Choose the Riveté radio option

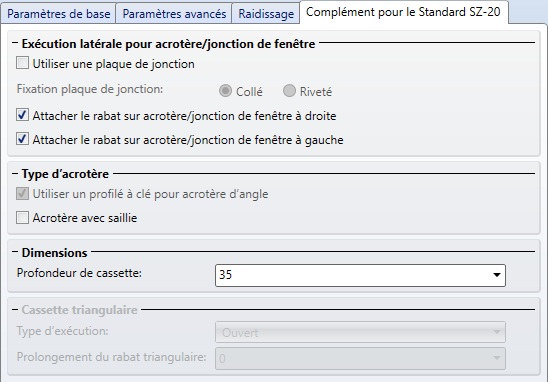[x=289, y=91]
